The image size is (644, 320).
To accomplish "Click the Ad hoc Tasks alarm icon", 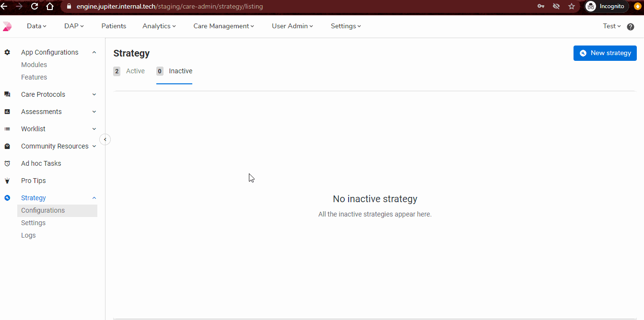I will point(7,163).
